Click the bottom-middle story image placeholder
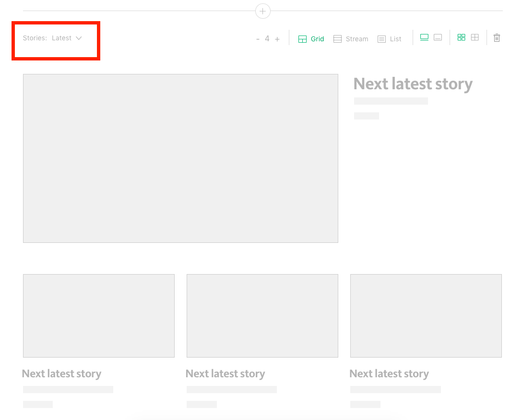 (262, 316)
